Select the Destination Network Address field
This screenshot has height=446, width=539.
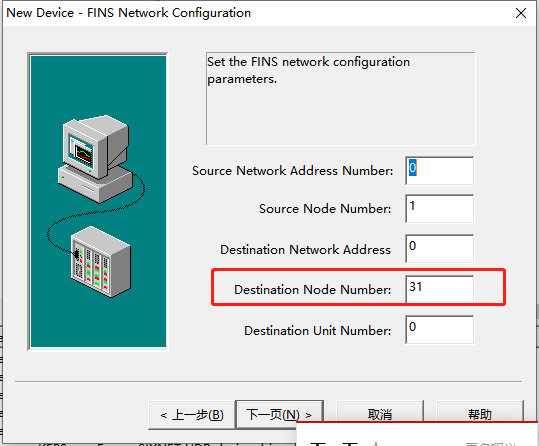439,249
